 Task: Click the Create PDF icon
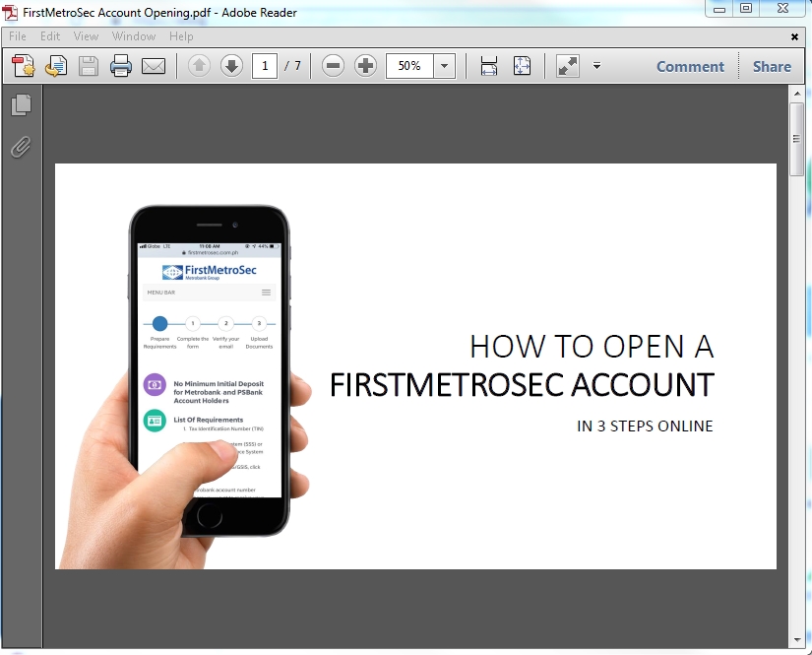[x=22, y=65]
